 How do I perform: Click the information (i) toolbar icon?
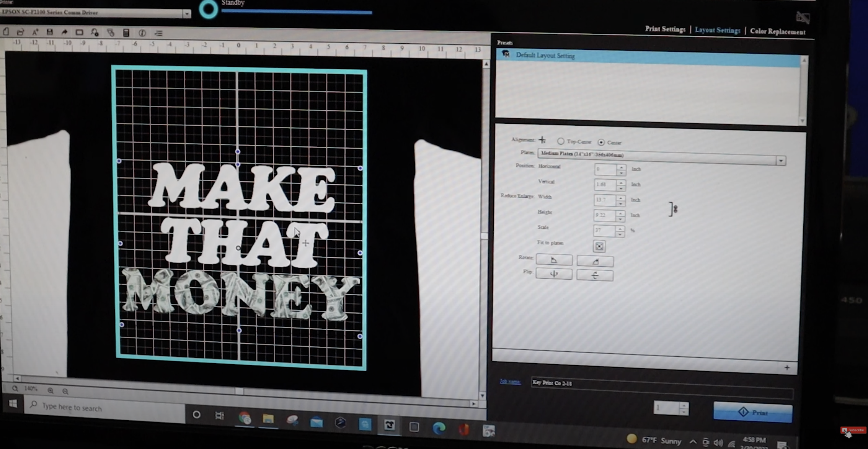click(x=142, y=33)
